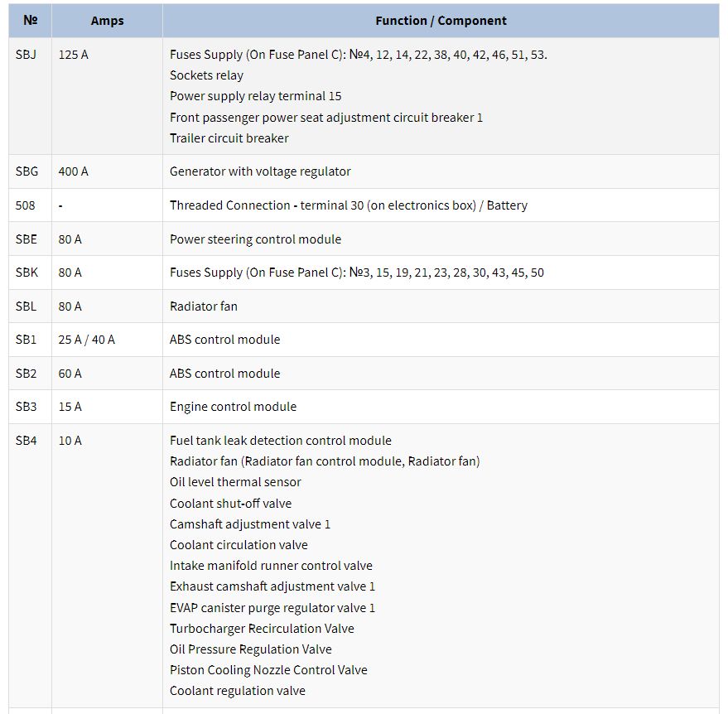
Task: Select the SBK fuse label
Action: pyautogui.click(x=27, y=273)
